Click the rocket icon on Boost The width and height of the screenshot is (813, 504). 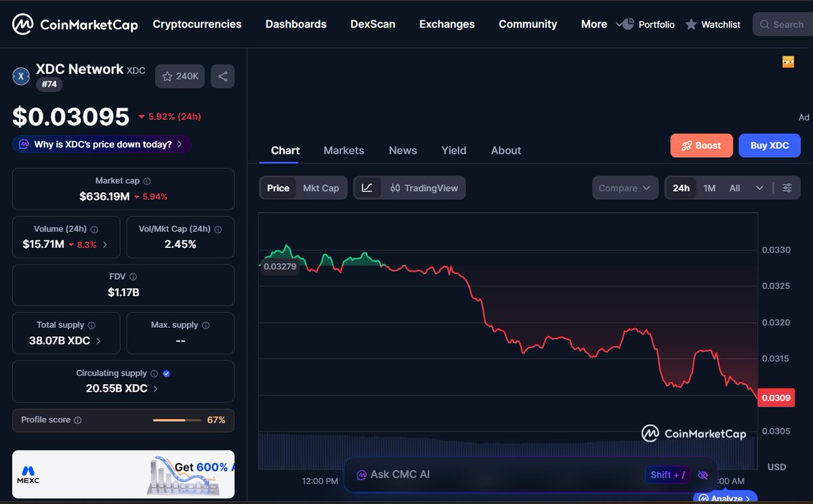click(686, 146)
